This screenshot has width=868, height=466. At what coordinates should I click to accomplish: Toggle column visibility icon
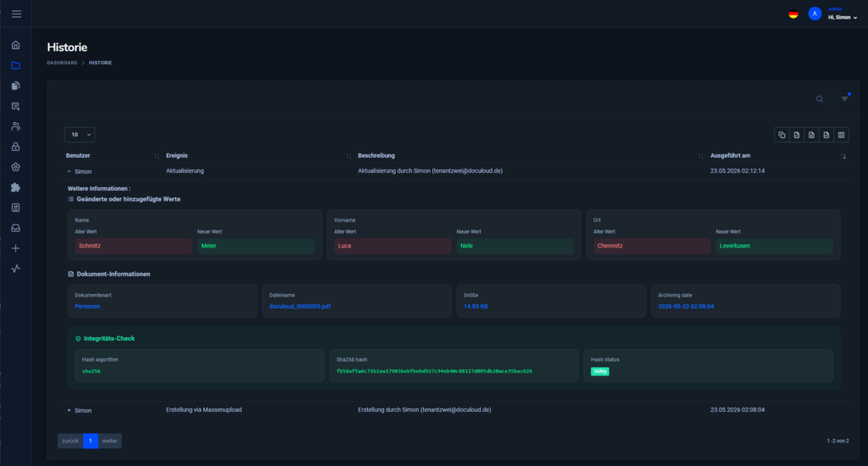point(842,135)
